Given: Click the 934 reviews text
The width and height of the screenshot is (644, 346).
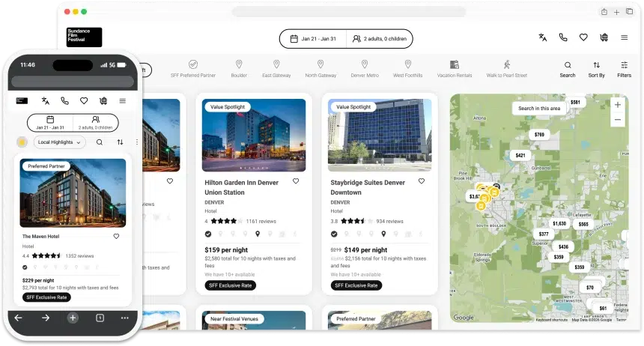Looking at the screenshot, I should click(x=389, y=221).
